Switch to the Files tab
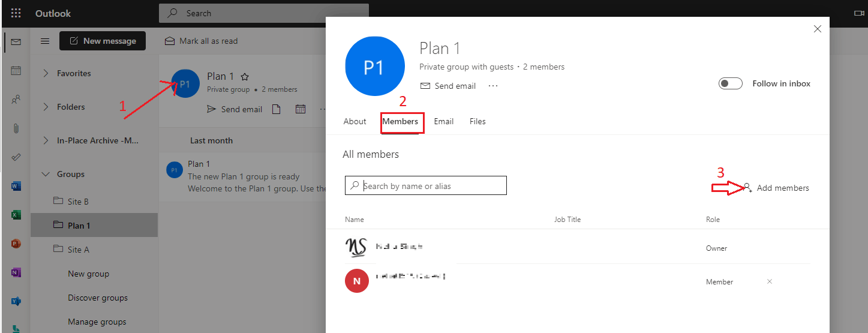Image resolution: width=868 pixels, height=333 pixels. click(477, 121)
